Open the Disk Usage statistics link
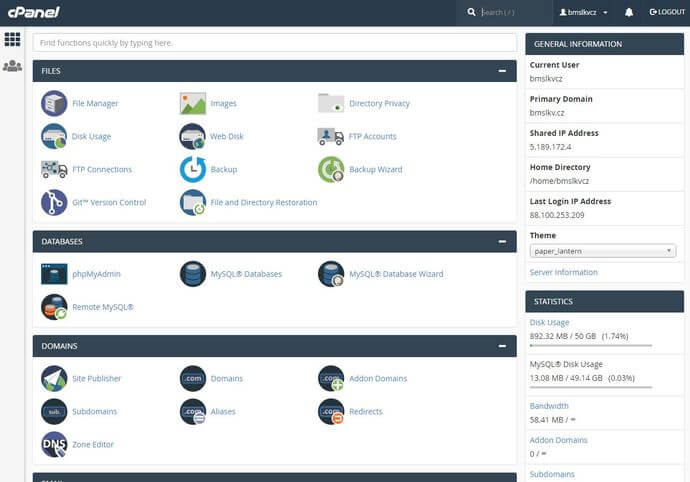Viewport: 690px width, 482px height. point(549,323)
